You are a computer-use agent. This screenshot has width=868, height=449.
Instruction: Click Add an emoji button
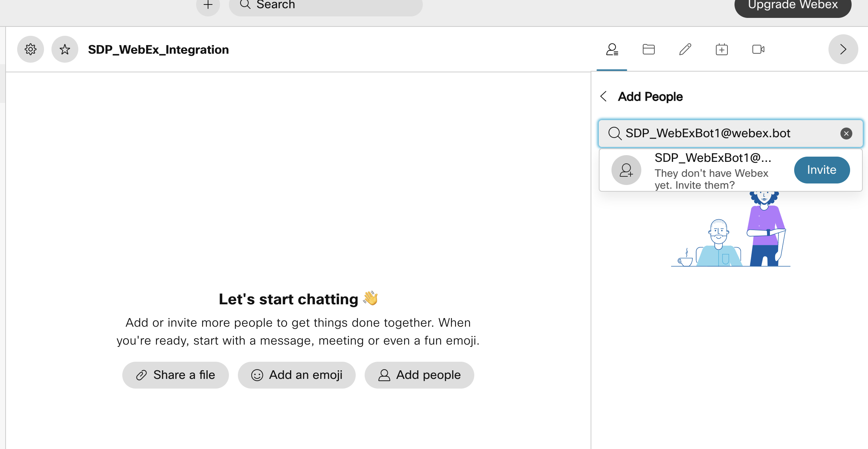click(x=296, y=375)
